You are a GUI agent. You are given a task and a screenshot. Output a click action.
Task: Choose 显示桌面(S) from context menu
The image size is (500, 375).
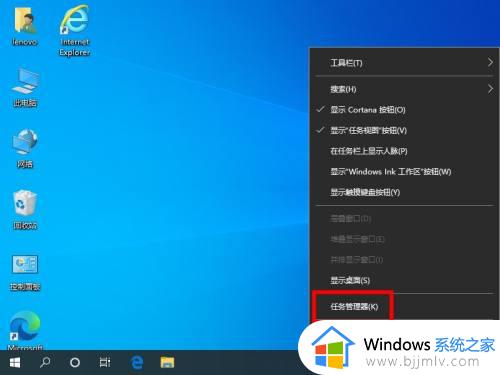pyautogui.click(x=404, y=280)
